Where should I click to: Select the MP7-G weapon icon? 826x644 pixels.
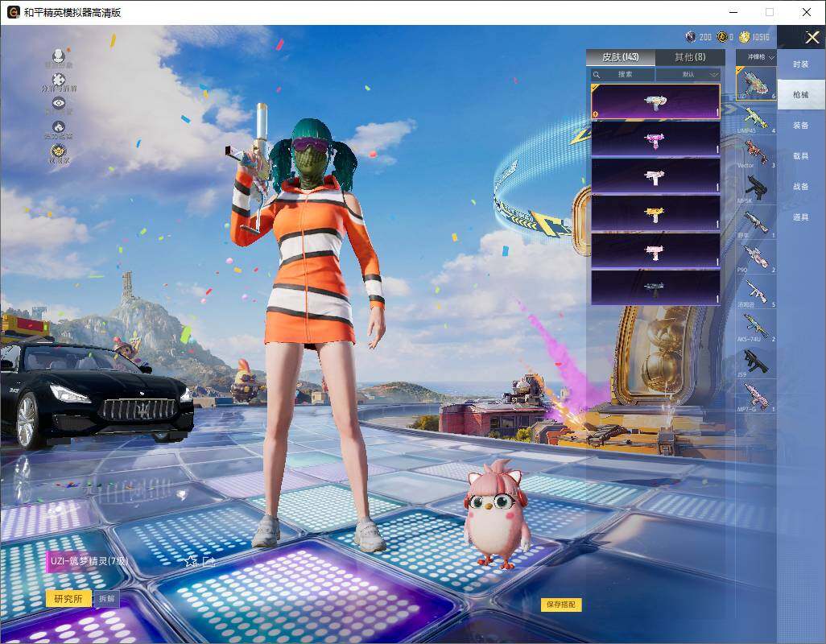coord(756,397)
